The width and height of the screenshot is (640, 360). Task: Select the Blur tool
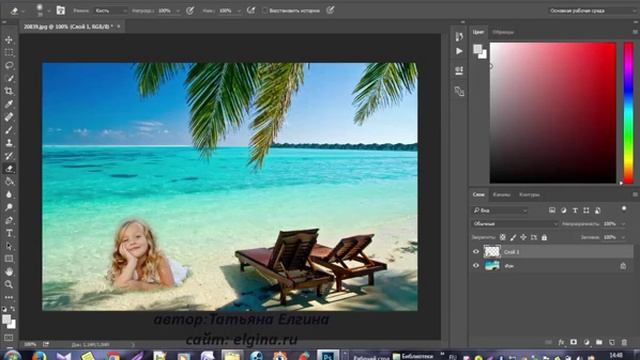pyautogui.click(x=9, y=195)
